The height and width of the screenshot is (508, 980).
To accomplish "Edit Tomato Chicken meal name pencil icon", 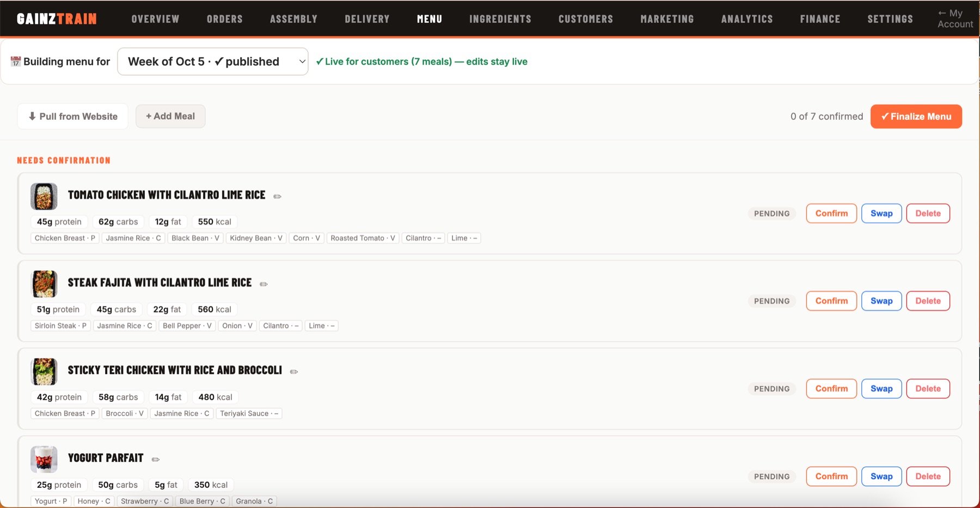I will pyautogui.click(x=278, y=197).
